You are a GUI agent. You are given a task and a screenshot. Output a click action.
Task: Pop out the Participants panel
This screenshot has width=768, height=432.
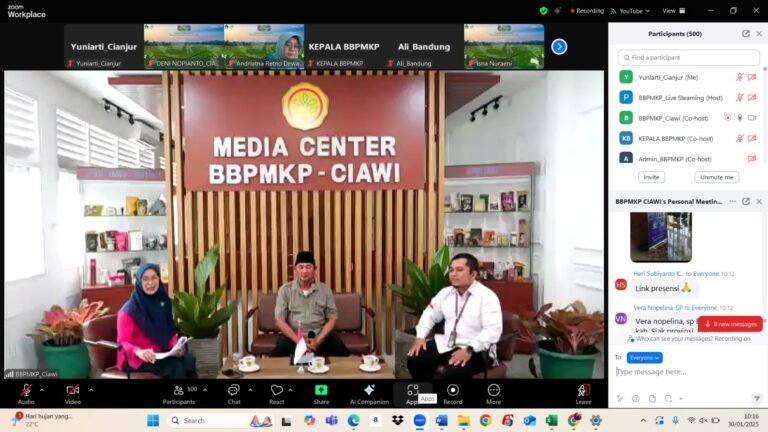pos(746,33)
